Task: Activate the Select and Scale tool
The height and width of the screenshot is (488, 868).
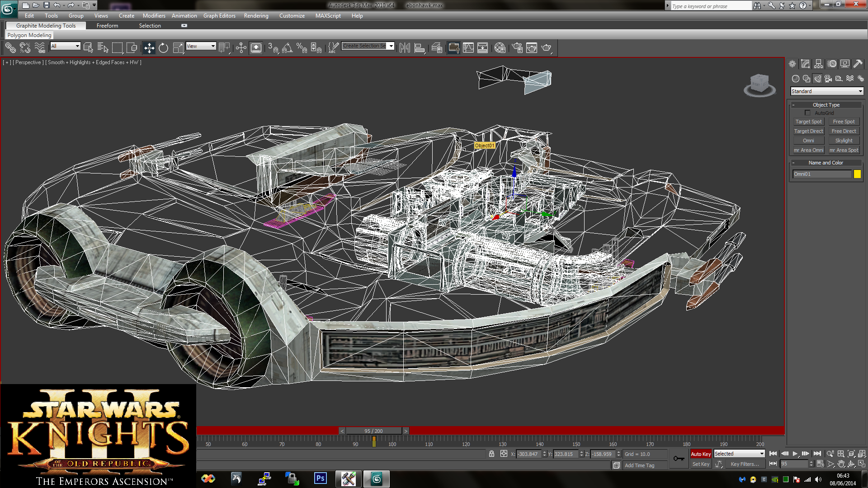Action: 178,47
